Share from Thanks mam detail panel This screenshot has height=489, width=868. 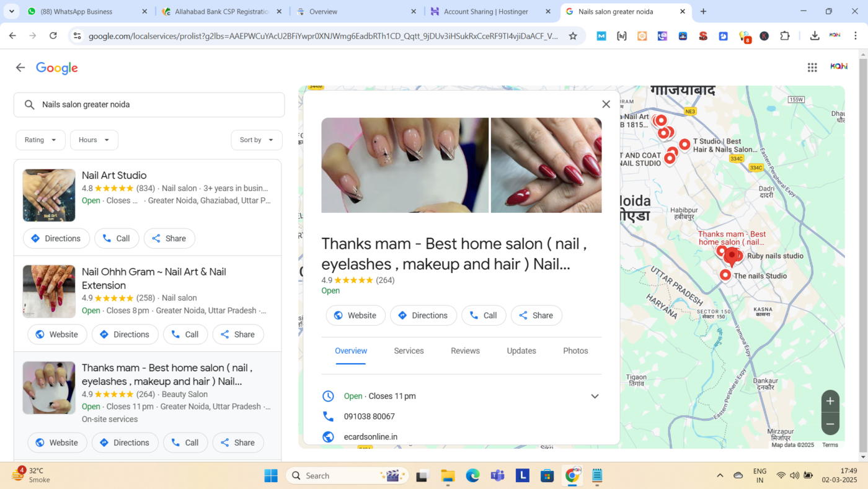[x=536, y=315]
